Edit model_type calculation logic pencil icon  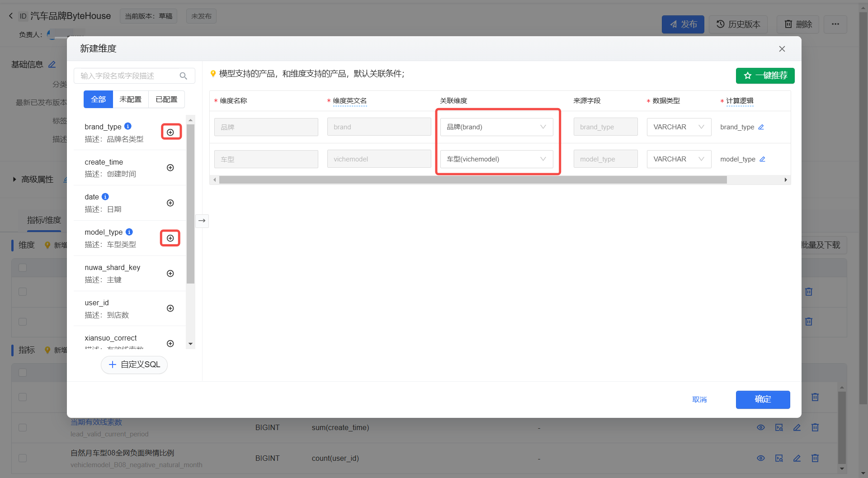click(762, 159)
